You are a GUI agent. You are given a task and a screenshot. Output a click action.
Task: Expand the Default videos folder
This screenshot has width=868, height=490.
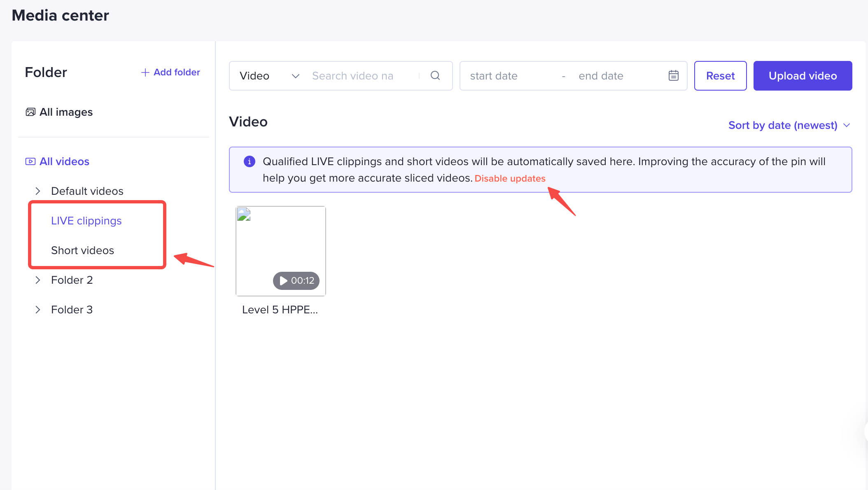tap(38, 190)
